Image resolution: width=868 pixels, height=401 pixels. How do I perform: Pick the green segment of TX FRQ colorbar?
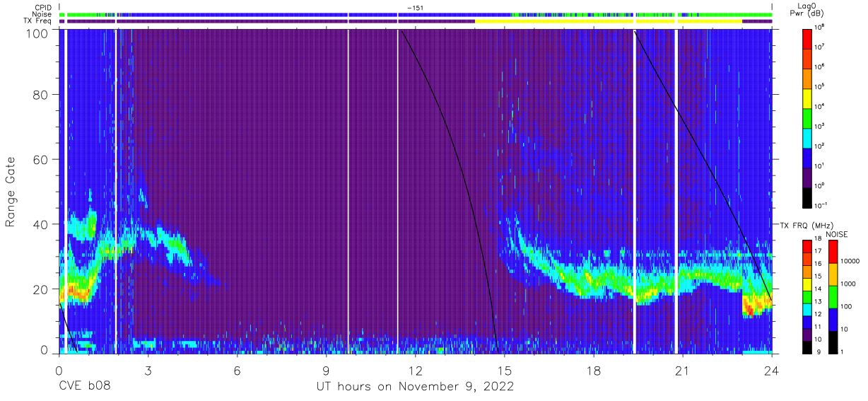808,297
